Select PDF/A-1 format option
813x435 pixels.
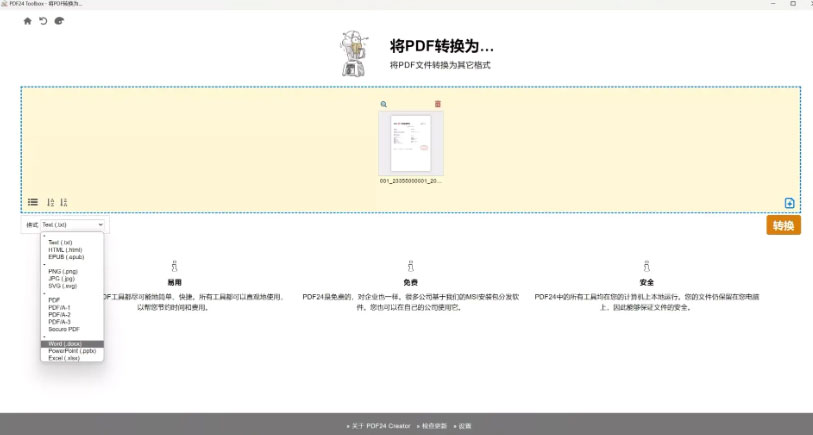[59, 307]
